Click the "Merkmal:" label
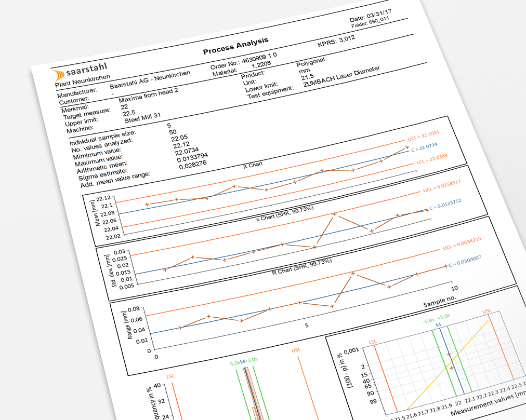Viewport: 526px width, 420px height. coord(75,109)
